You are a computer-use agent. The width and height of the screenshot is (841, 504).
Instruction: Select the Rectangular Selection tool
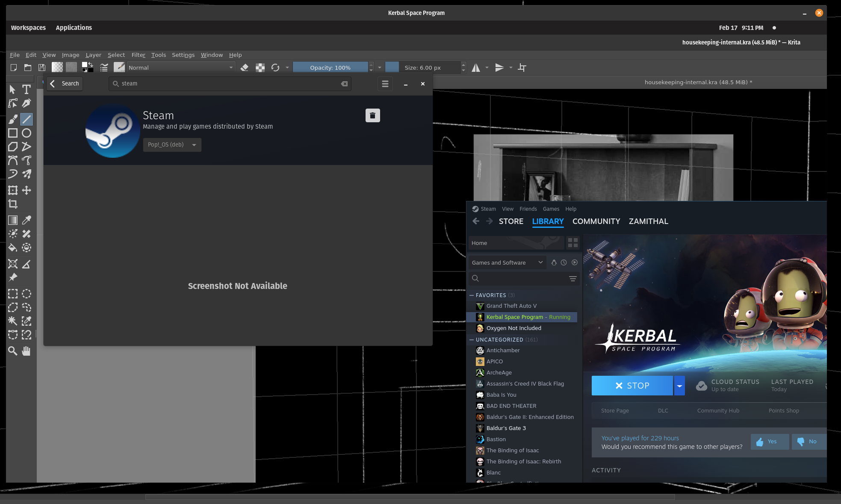pyautogui.click(x=13, y=294)
